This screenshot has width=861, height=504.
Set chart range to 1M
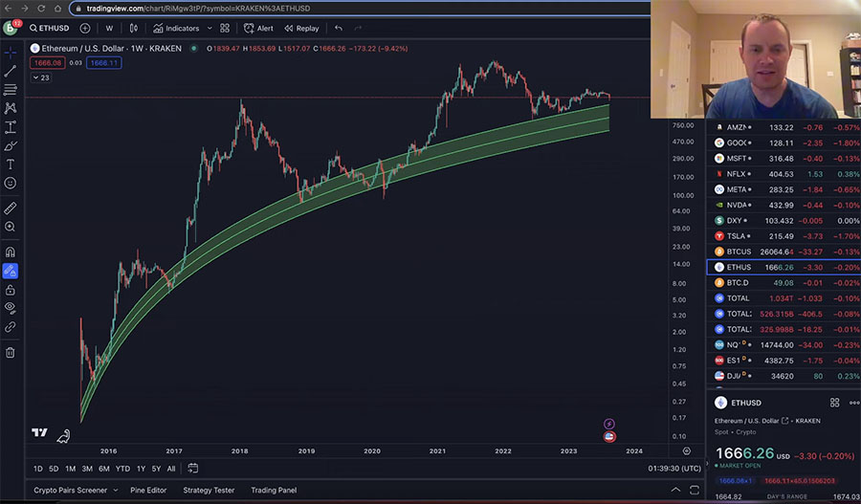pyautogui.click(x=70, y=469)
